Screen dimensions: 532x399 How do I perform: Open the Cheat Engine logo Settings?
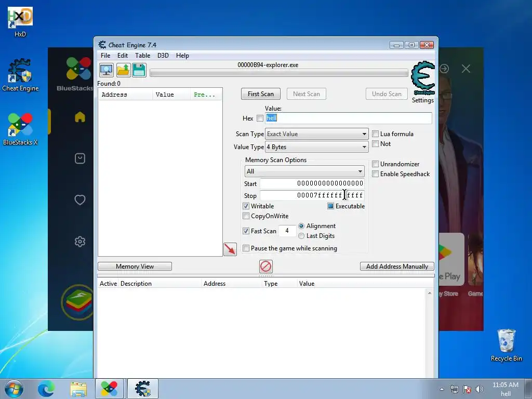423,82
